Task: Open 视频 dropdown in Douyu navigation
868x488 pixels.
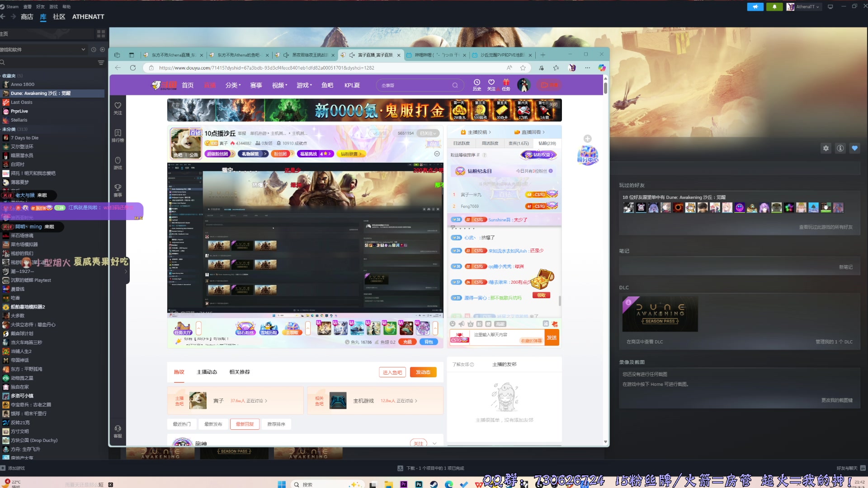Action: click(279, 85)
